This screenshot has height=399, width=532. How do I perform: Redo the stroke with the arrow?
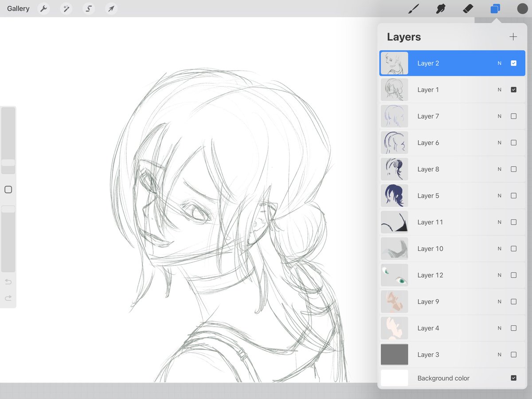[8, 298]
